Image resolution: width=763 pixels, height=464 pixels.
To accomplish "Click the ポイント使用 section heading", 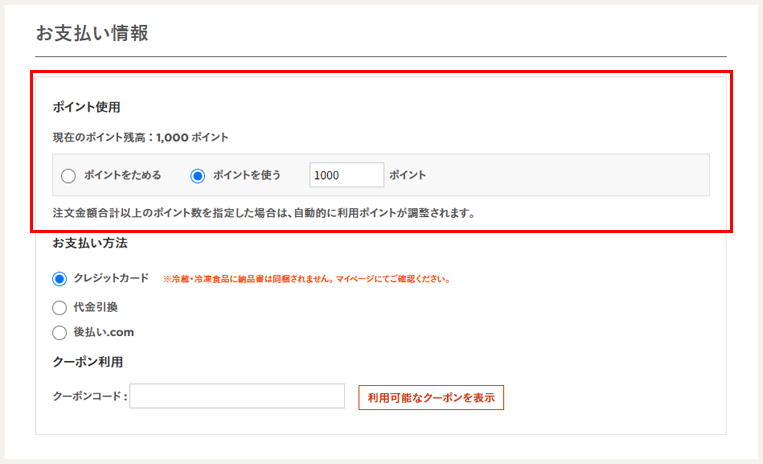I will [87, 107].
